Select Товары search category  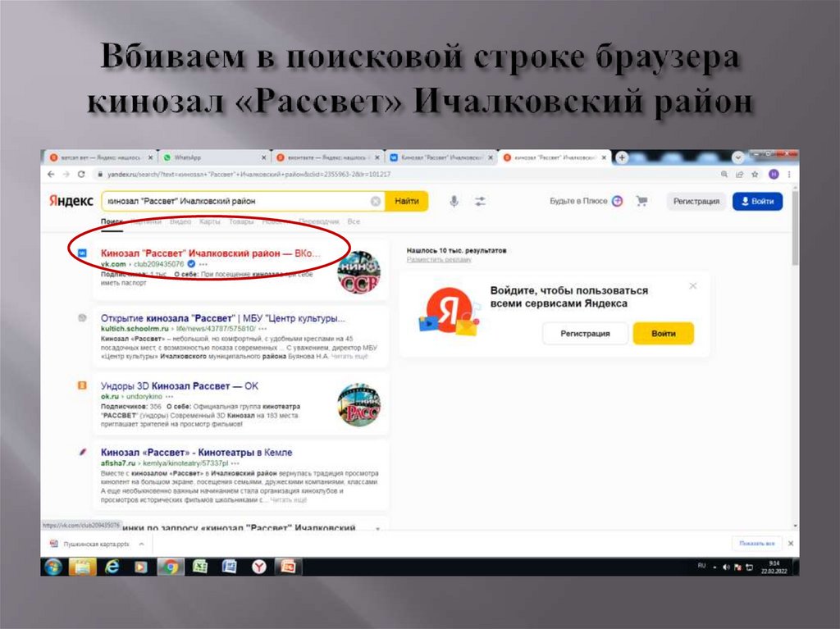[x=241, y=221]
